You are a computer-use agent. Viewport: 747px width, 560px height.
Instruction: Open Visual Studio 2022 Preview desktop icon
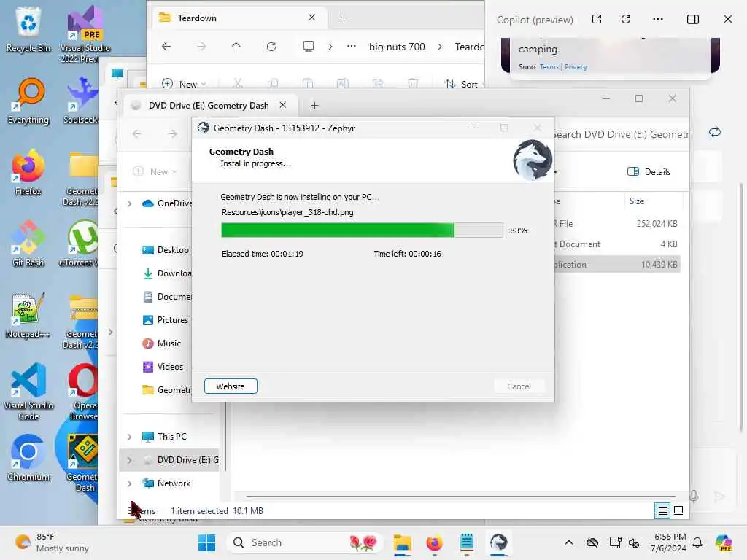coord(85,34)
